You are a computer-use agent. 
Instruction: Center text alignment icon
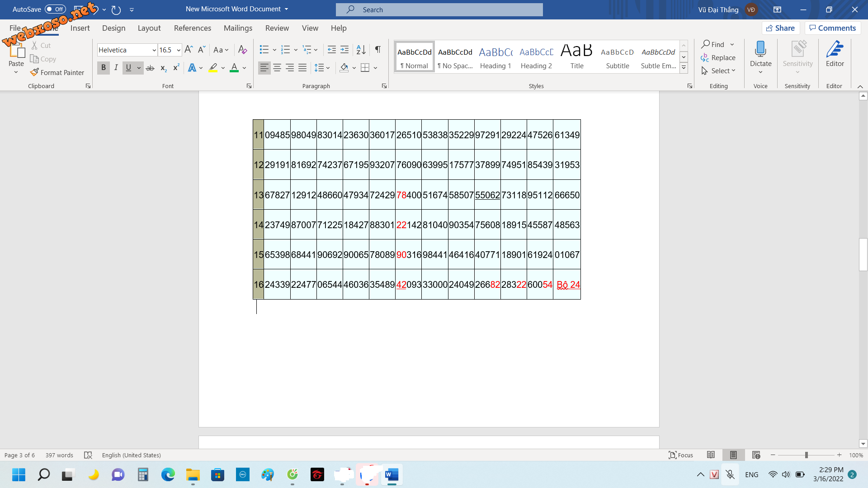click(277, 68)
